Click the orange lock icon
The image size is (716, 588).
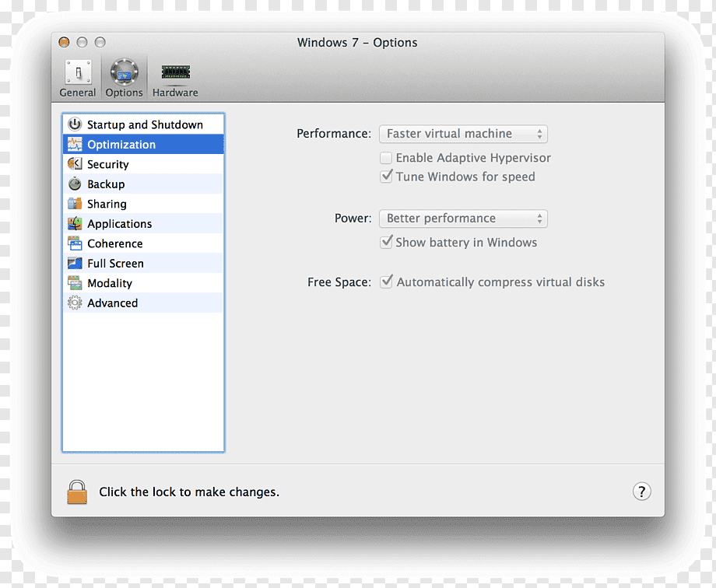tap(77, 492)
